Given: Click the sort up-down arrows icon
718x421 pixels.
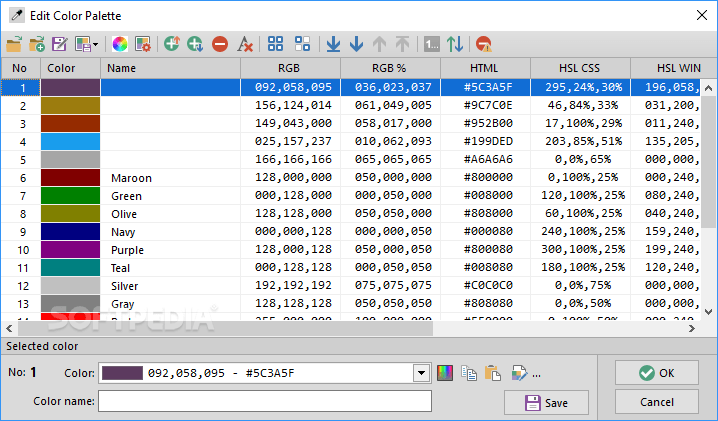Looking at the screenshot, I should click(455, 44).
